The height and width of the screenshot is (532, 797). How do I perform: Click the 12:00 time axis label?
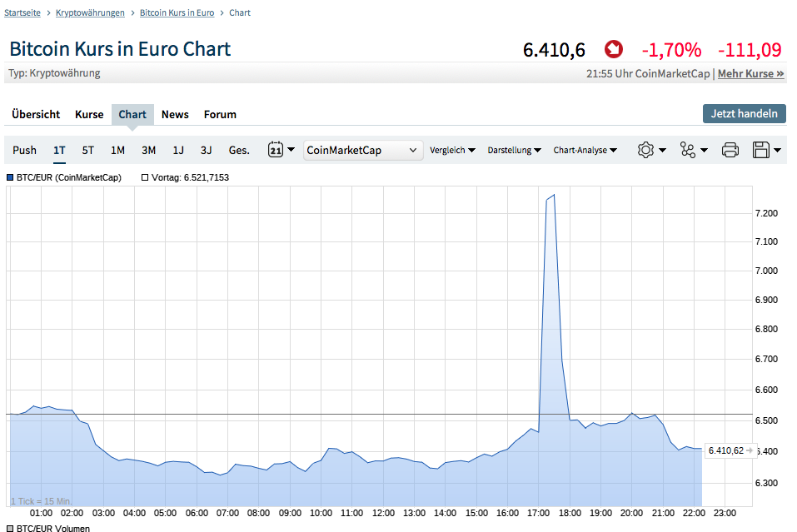383,513
